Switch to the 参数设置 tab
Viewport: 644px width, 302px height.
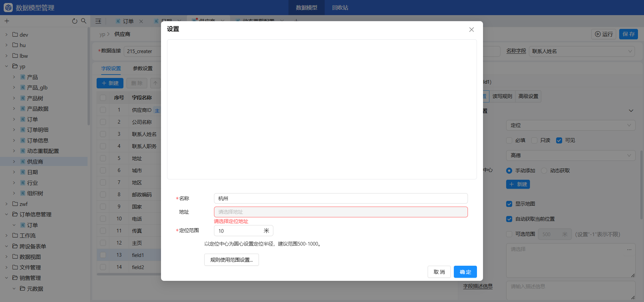(x=143, y=68)
